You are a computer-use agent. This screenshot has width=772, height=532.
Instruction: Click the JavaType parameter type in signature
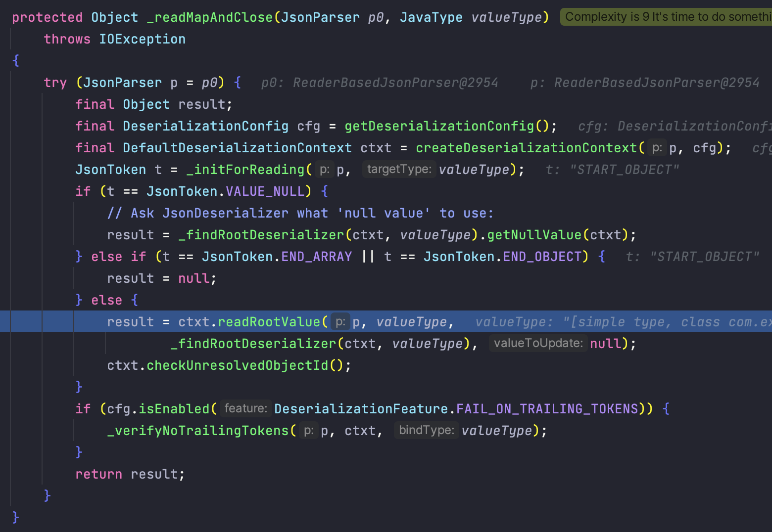(x=432, y=17)
